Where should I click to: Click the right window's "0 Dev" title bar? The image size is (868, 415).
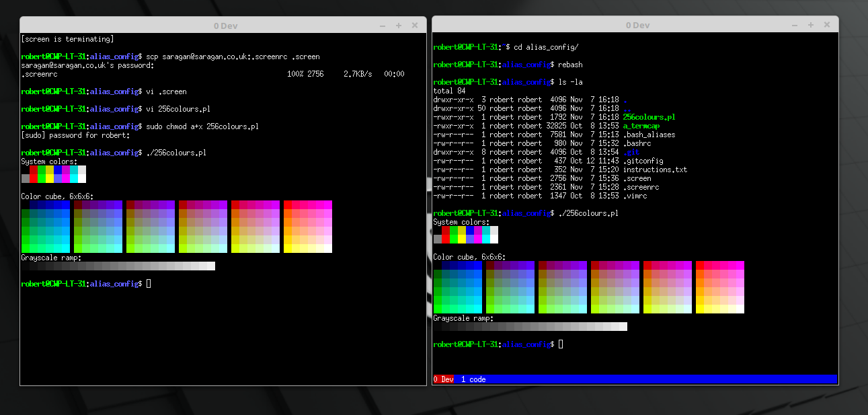(637, 25)
